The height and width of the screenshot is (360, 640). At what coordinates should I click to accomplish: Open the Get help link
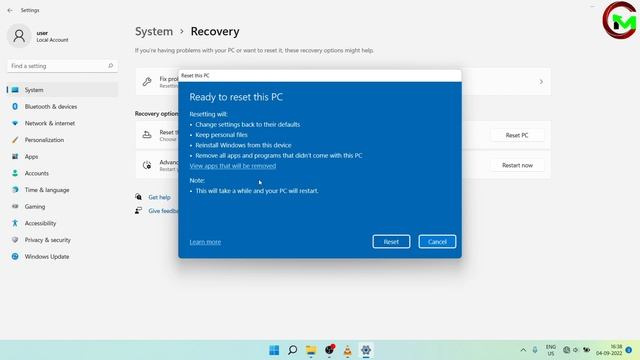pos(160,197)
